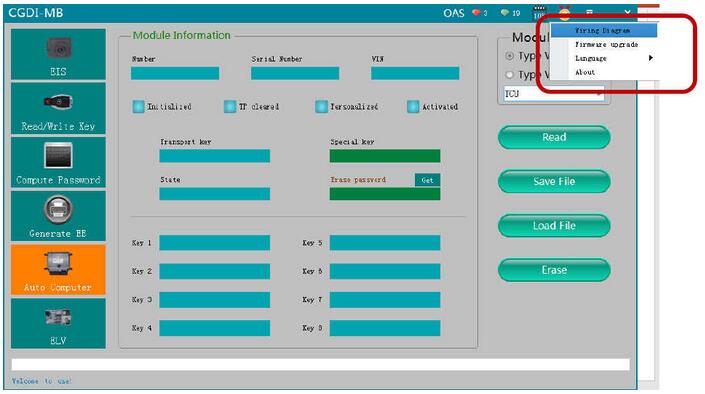Click the Erase button
Viewport: 705px width, 394px height.
tap(554, 270)
